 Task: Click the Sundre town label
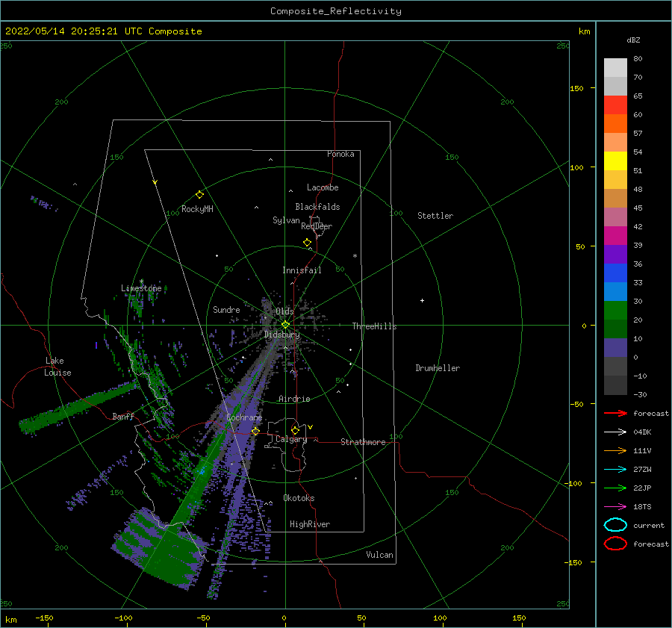point(226,310)
